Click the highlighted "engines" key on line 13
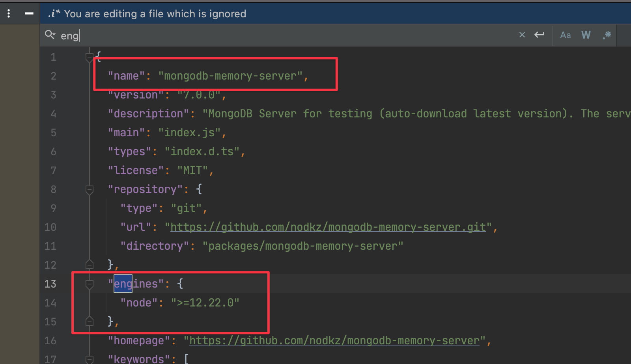 coord(136,284)
